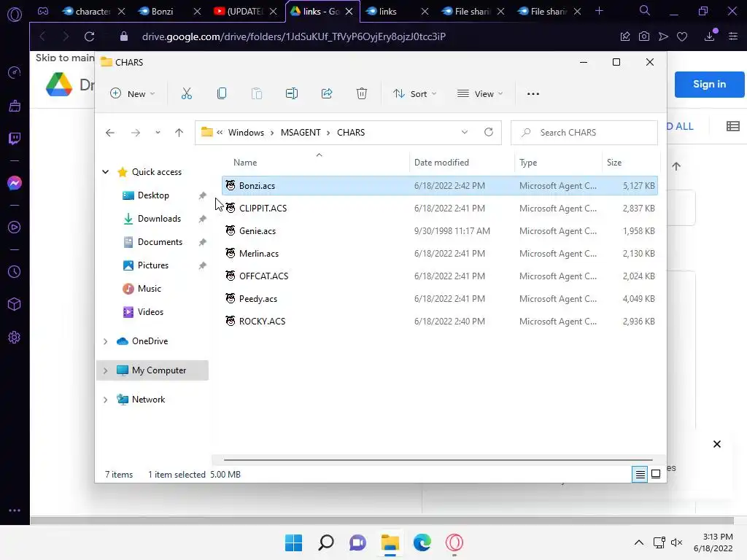Click the Search CHARS field
The image size is (747, 560).
coord(584,133)
